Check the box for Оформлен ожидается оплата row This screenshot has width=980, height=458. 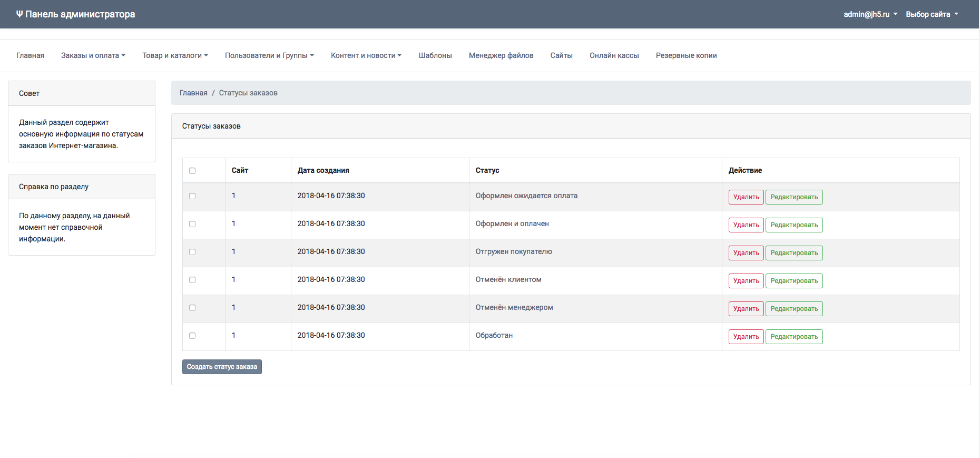pyautogui.click(x=192, y=196)
